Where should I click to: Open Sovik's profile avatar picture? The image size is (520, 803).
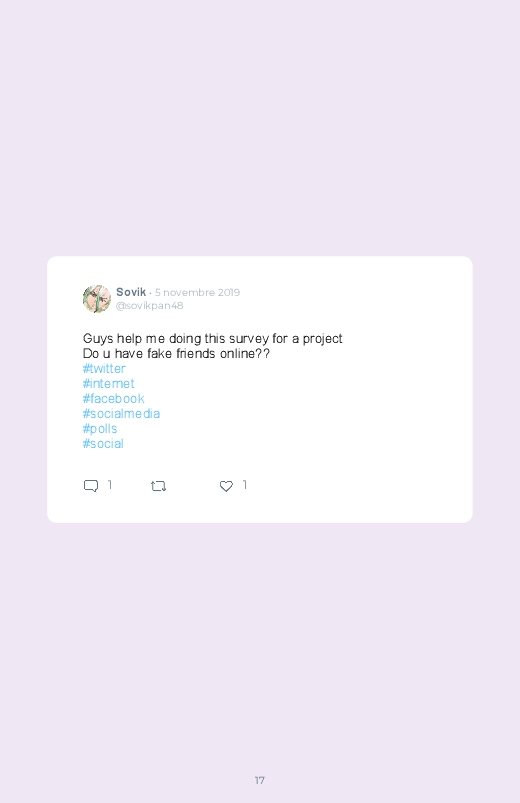(x=97, y=299)
